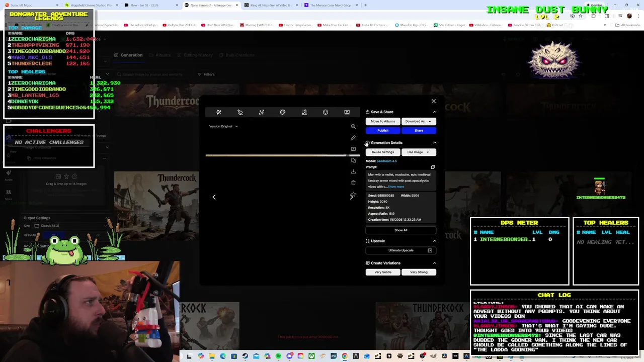The image size is (644, 362).
Task: Collapse the Save & Share section
Action: click(x=435, y=112)
